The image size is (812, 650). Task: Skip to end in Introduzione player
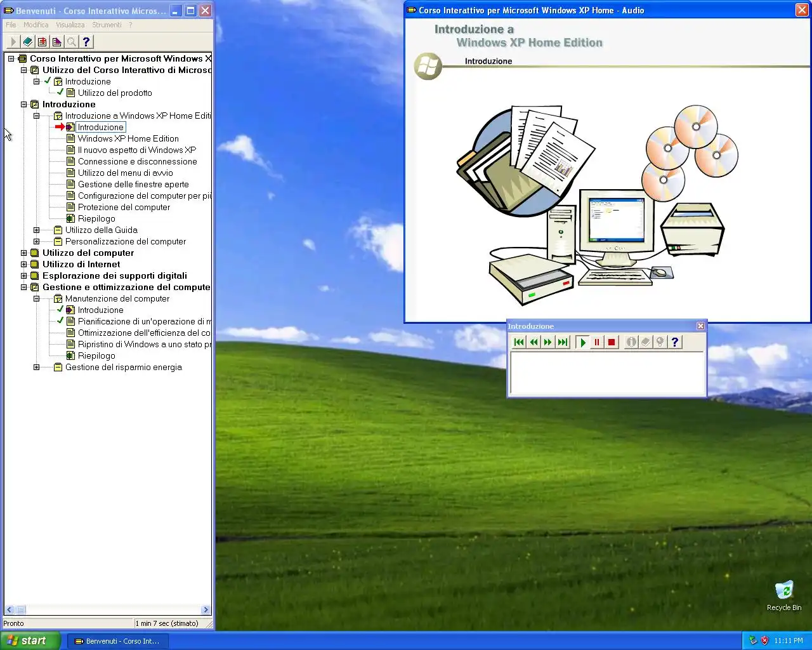point(563,342)
